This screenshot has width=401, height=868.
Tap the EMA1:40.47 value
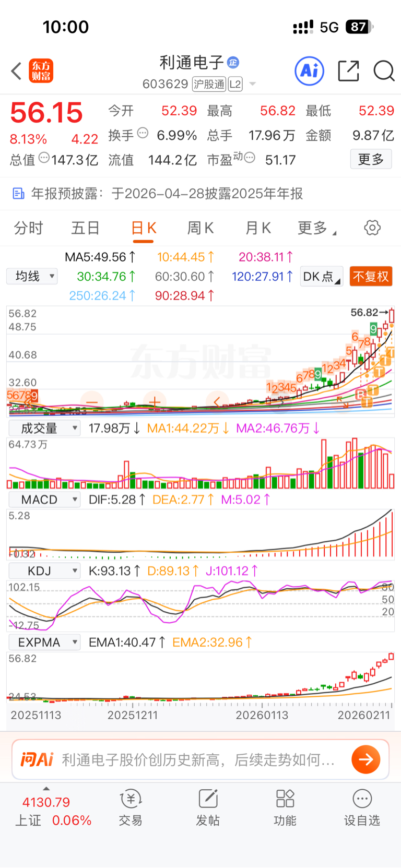pos(127,642)
